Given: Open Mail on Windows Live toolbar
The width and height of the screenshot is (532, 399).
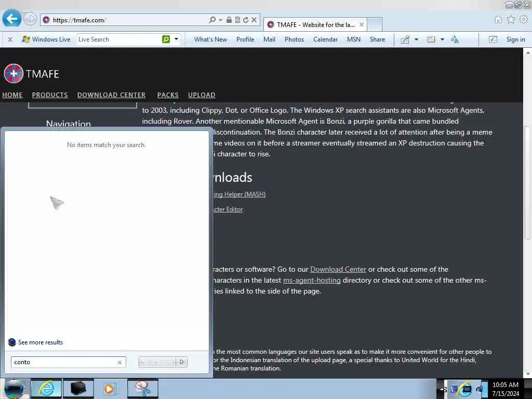Looking at the screenshot, I should 270,39.
